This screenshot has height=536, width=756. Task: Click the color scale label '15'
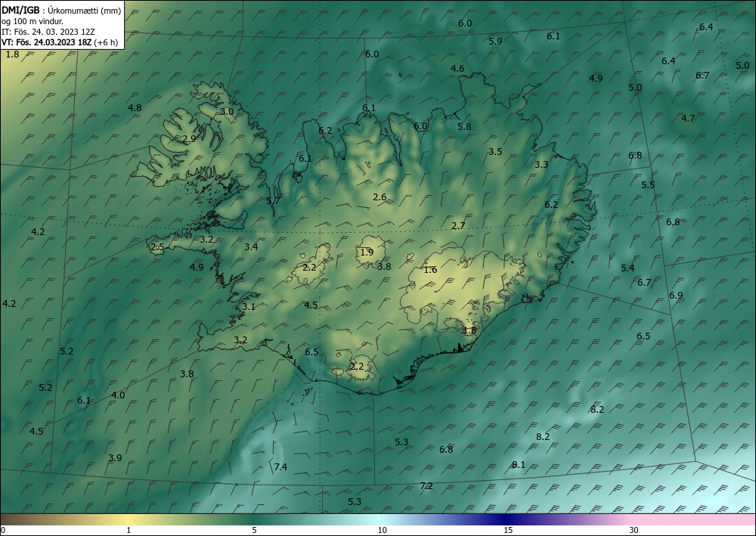tap(508, 530)
